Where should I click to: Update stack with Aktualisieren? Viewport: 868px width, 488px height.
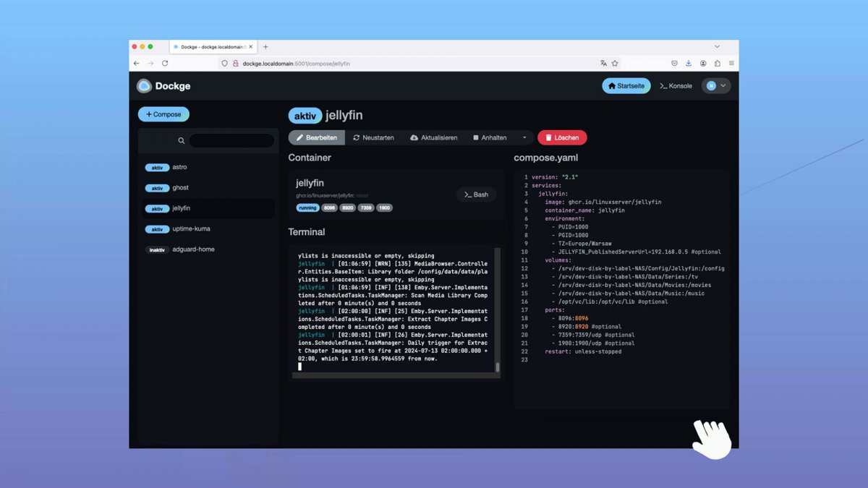pos(433,137)
